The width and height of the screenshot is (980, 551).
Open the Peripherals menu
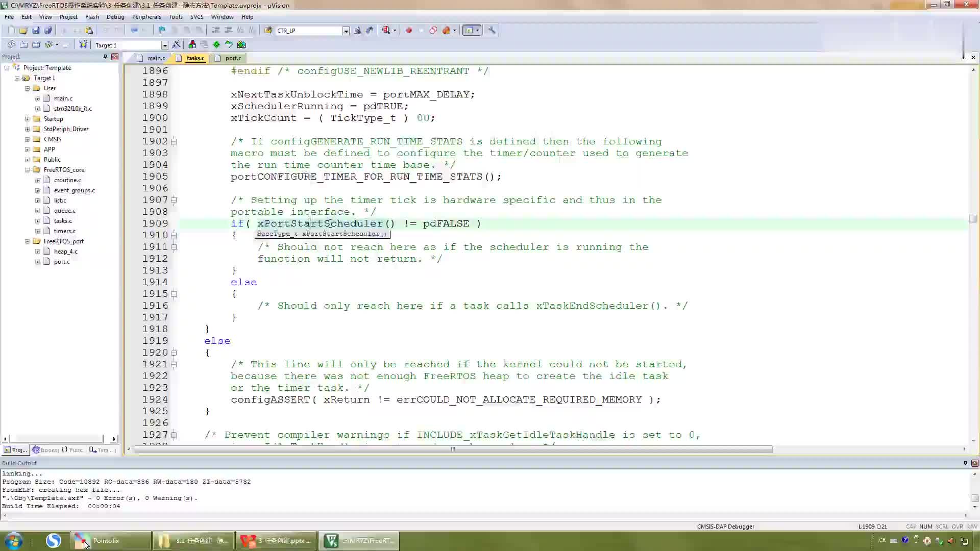(146, 17)
